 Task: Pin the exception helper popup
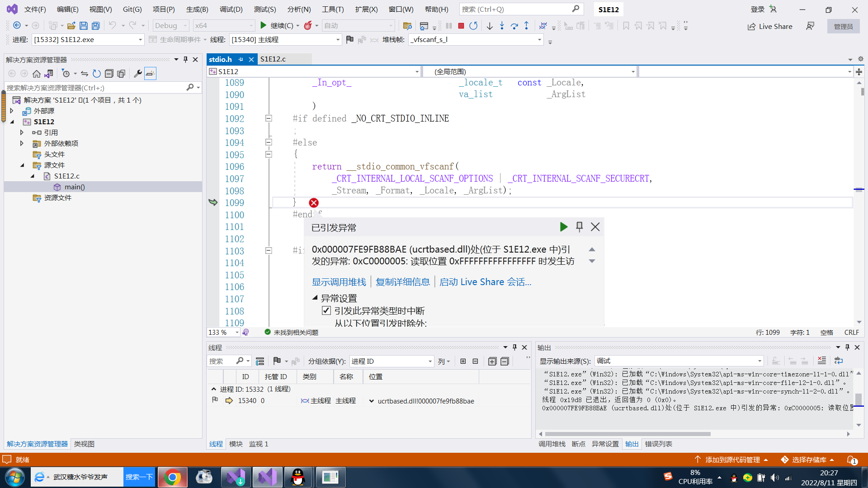(579, 227)
